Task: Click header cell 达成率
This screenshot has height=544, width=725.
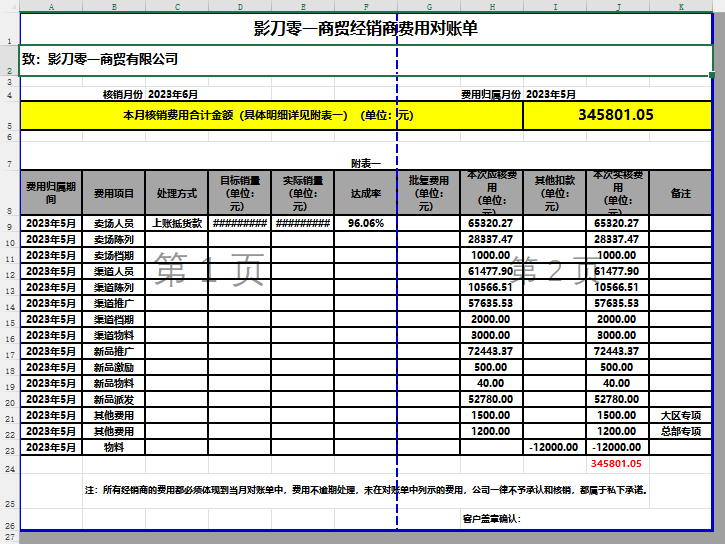Action: (x=366, y=193)
